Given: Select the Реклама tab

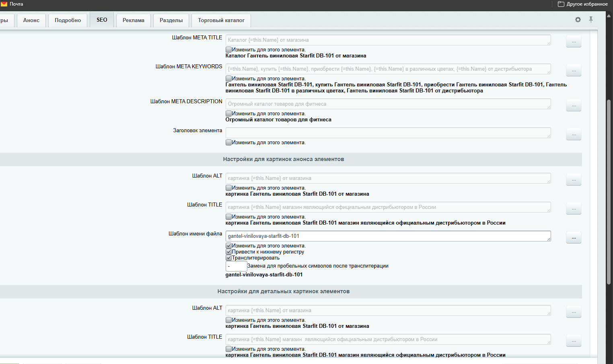Looking at the screenshot, I should (133, 20).
